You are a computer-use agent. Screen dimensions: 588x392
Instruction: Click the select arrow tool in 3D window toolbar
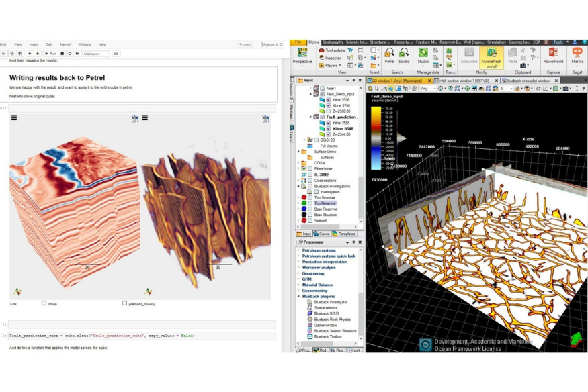point(377,89)
